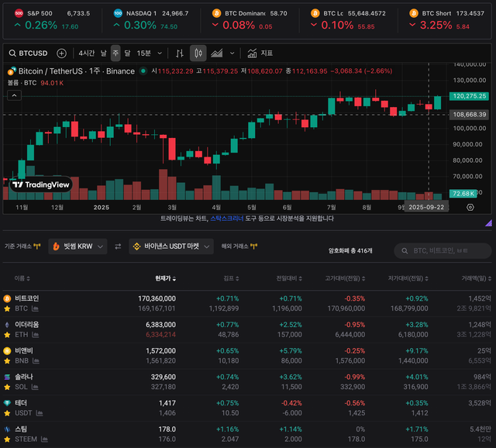The height and width of the screenshot is (448, 496).
Task: Open chart settings gear icon
Action: [x=470, y=207]
